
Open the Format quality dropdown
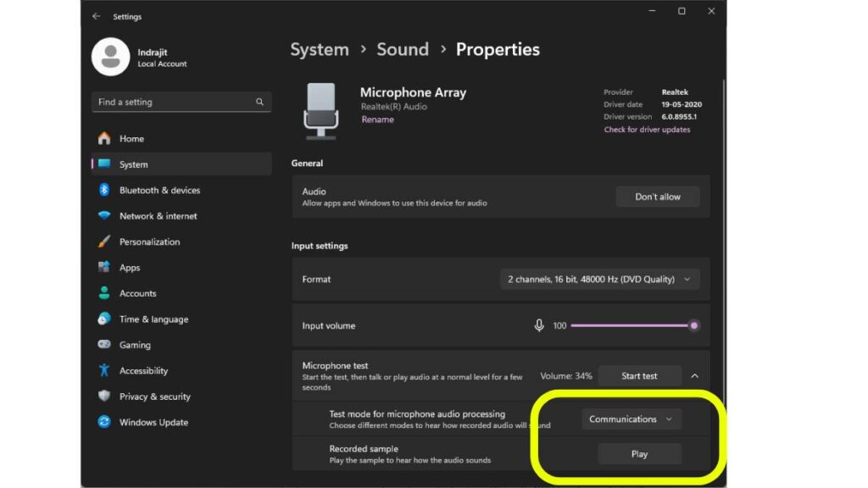coord(598,279)
